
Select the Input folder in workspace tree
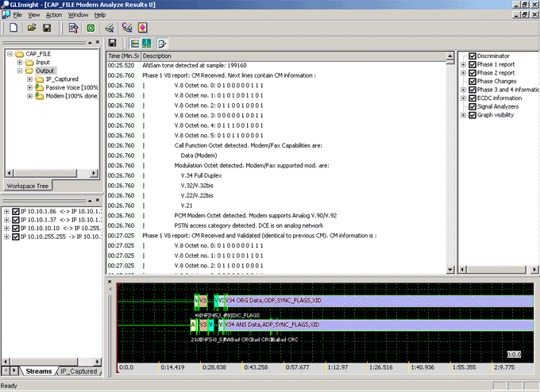pyautogui.click(x=43, y=63)
